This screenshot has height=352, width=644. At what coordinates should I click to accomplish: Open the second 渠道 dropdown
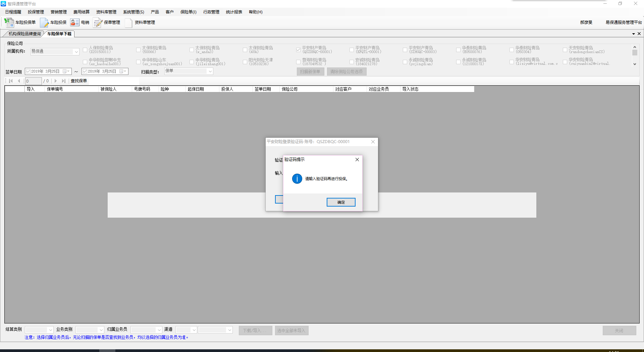(230, 330)
